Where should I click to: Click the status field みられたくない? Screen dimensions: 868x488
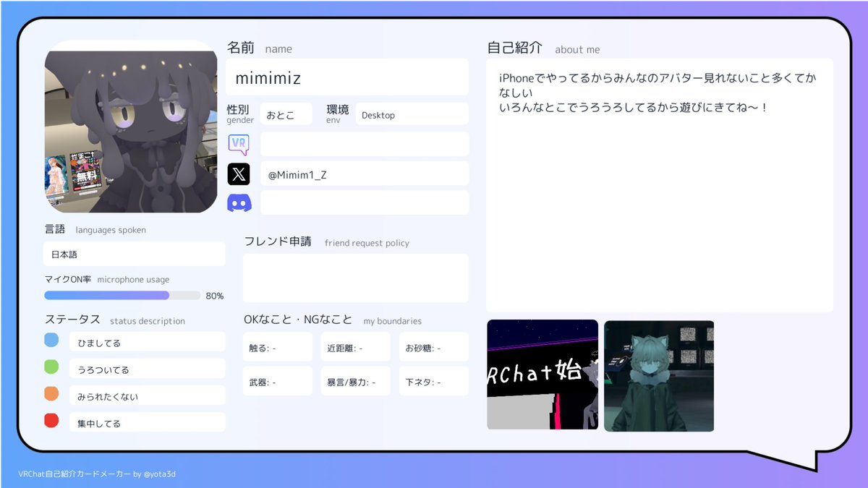point(148,395)
